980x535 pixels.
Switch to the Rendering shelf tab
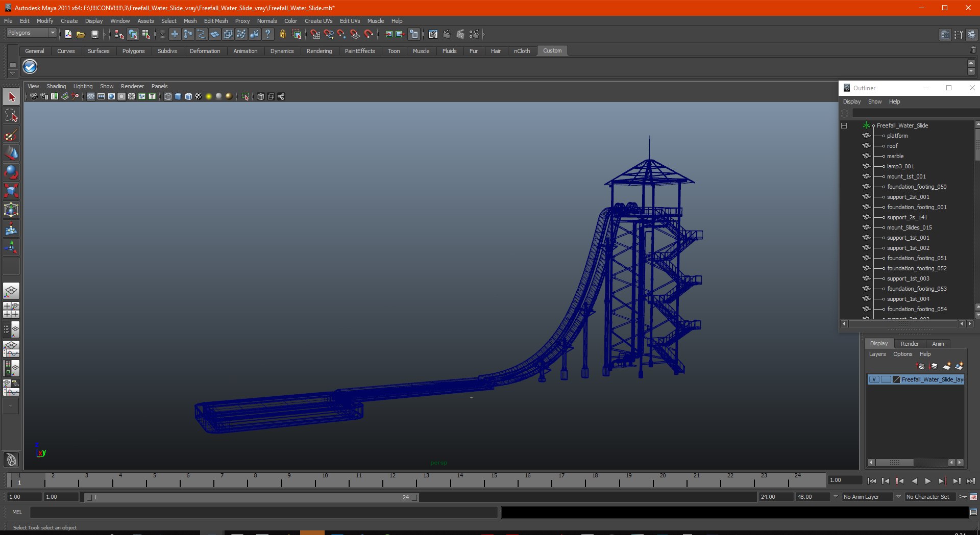point(319,51)
